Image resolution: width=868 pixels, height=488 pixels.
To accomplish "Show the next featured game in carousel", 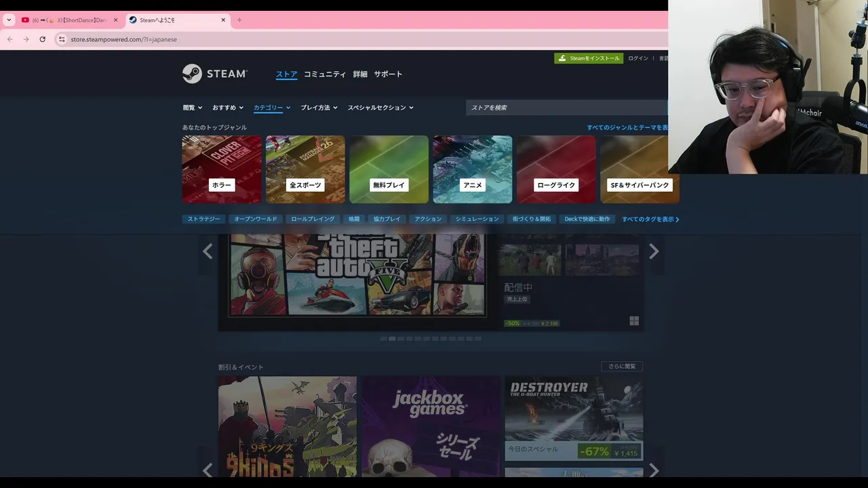I will point(654,251).
